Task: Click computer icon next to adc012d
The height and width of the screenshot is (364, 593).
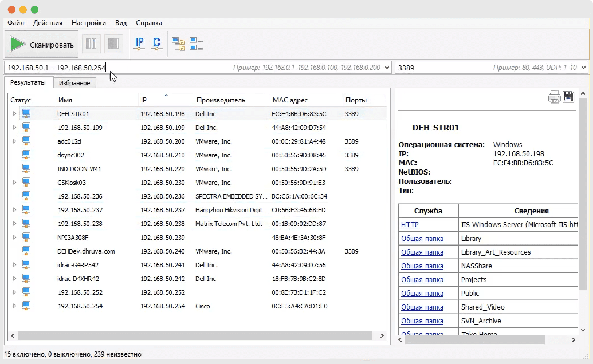Action: coord(26,141)
